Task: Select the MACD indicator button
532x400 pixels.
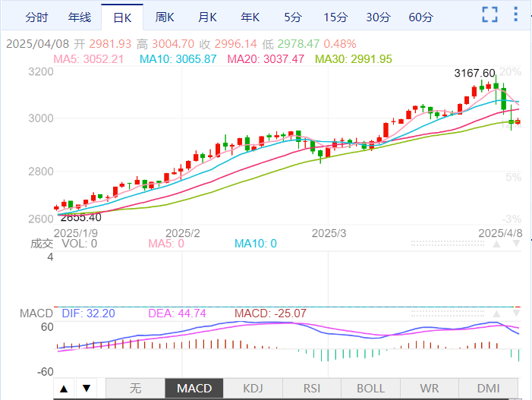Action: [x=194, y=388]
